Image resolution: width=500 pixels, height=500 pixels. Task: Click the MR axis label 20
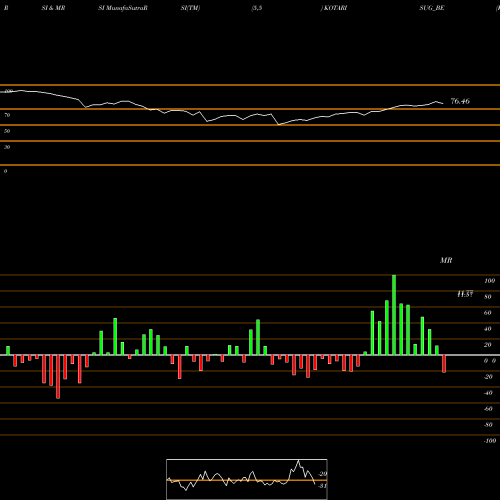(488, 345)
